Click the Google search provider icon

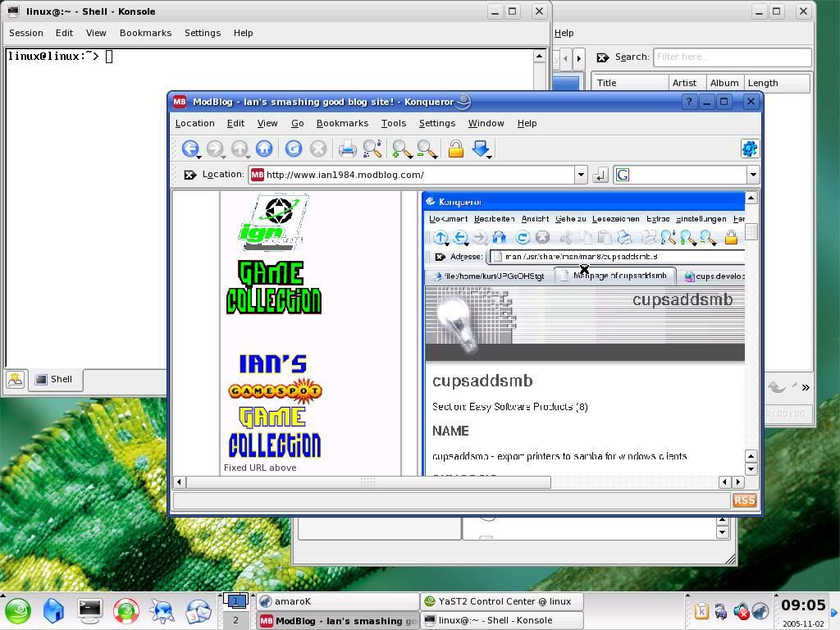point(623,175)
